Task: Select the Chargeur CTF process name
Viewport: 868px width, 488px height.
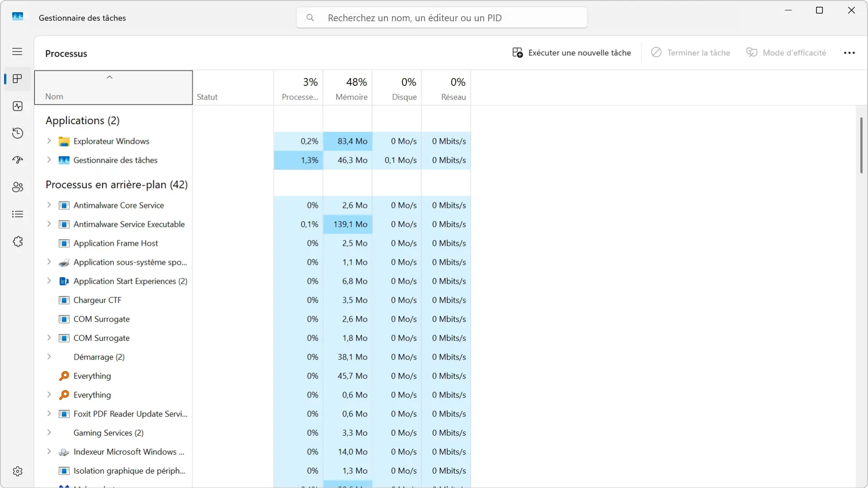Action: (x=98, y=300)
